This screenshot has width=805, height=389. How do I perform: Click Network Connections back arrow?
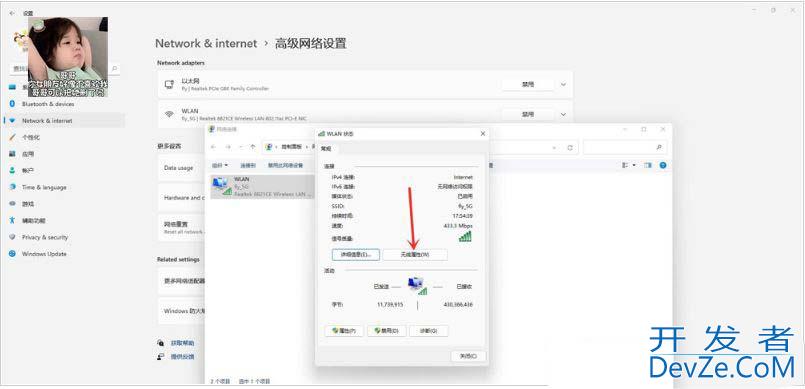click(214, 147)
